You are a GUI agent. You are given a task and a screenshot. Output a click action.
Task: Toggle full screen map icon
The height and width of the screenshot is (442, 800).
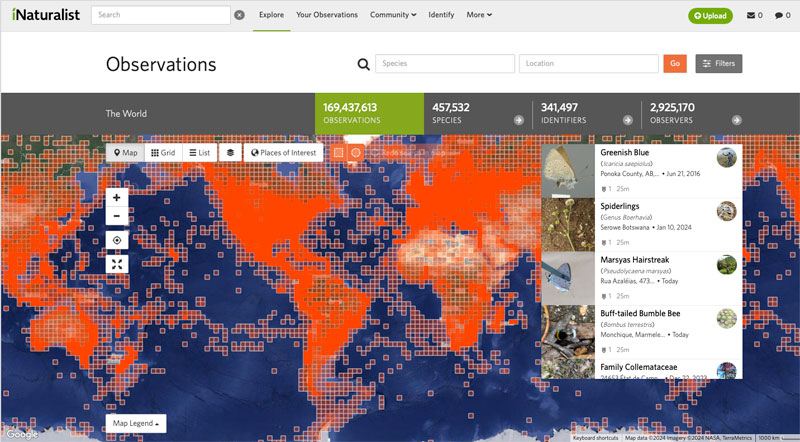click(117, 264)
